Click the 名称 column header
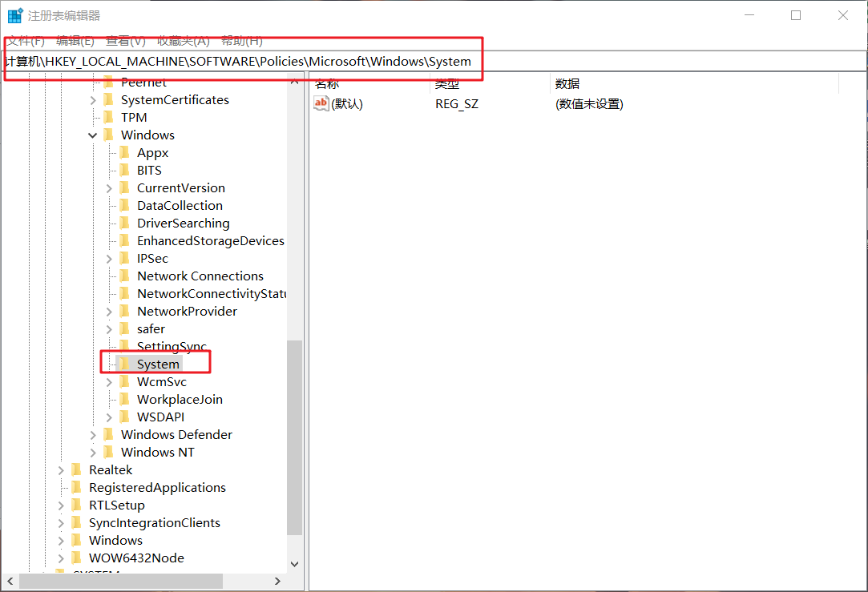 (327, 83)
